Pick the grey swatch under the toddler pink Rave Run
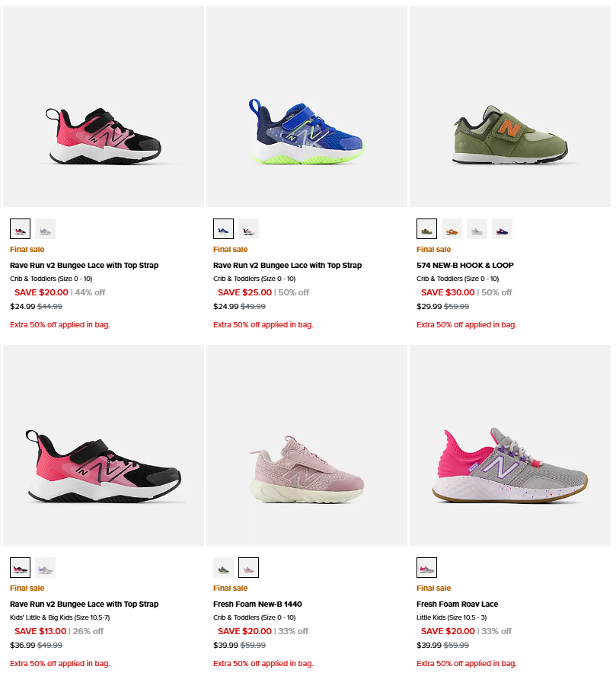616x673 pixels. [x=45, y=228]
